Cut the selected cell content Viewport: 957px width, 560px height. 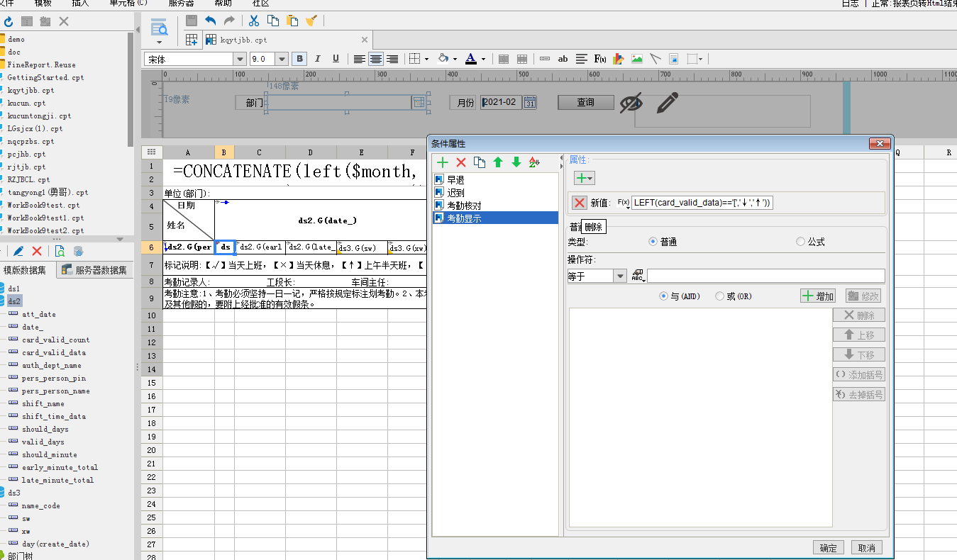(253, 21)
